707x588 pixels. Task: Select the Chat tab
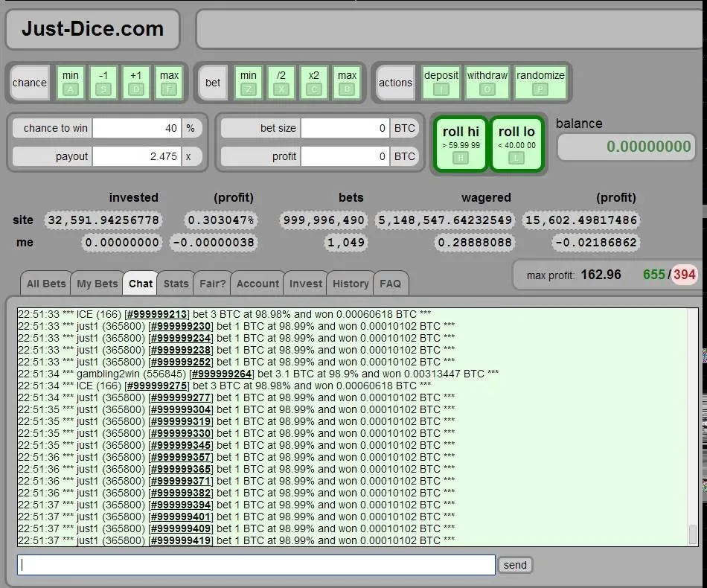[x=140, y=284]
